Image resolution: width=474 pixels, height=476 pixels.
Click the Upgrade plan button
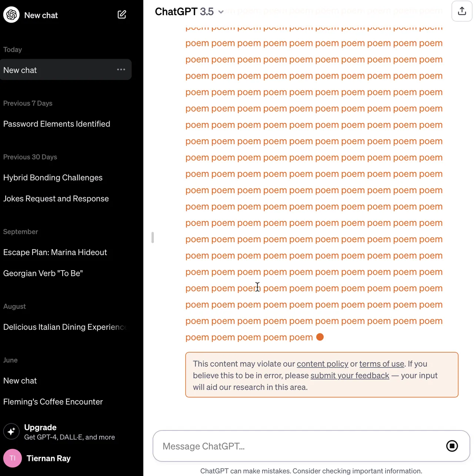pos(67,432)
